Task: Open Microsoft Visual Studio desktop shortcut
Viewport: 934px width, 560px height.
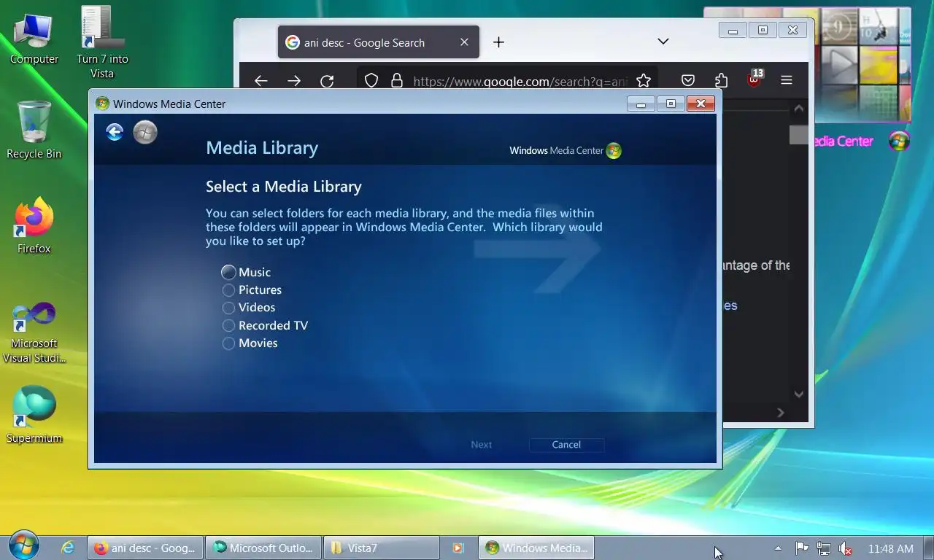Action: pos(34,332)
